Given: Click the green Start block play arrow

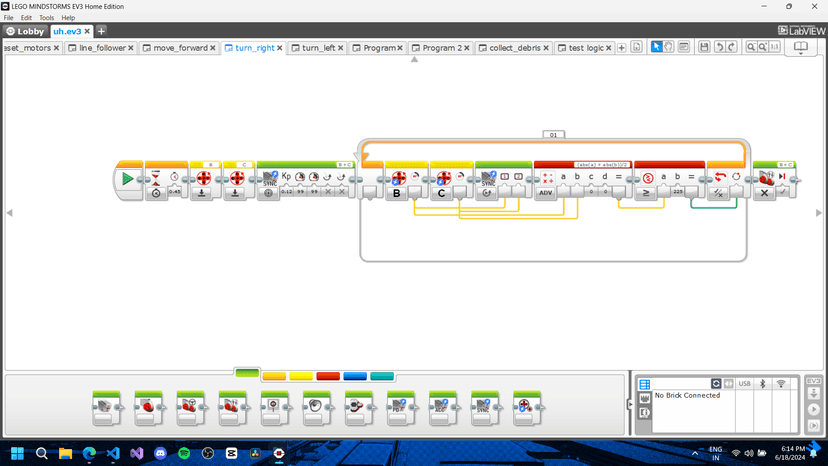Looking at the screenshot, I should (127, 179).
